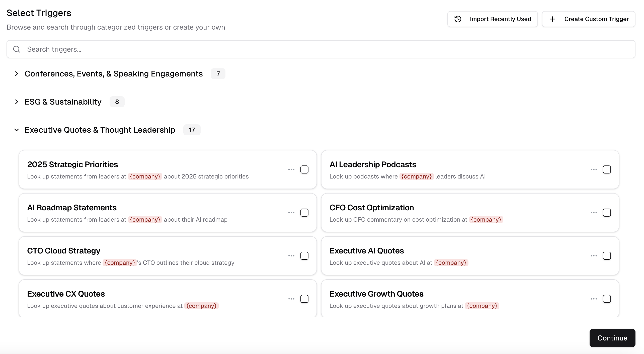The width and height of the screenshot is (644, 354).
Task: Open more options for CFO Cost Optimization
Action: point(594,213)
